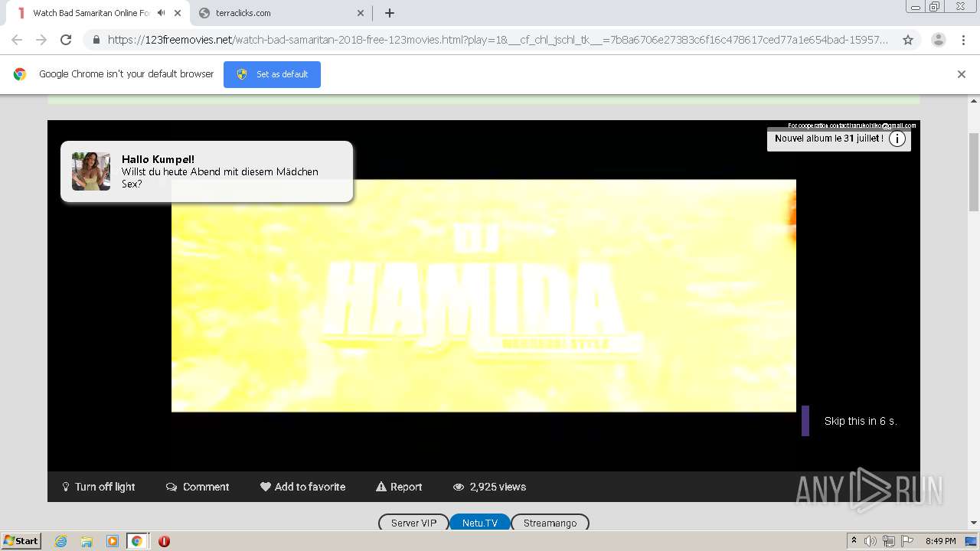The height and width of the screenshot is (551, 980).
Task: Reload the current page
Action: (66, 40)
